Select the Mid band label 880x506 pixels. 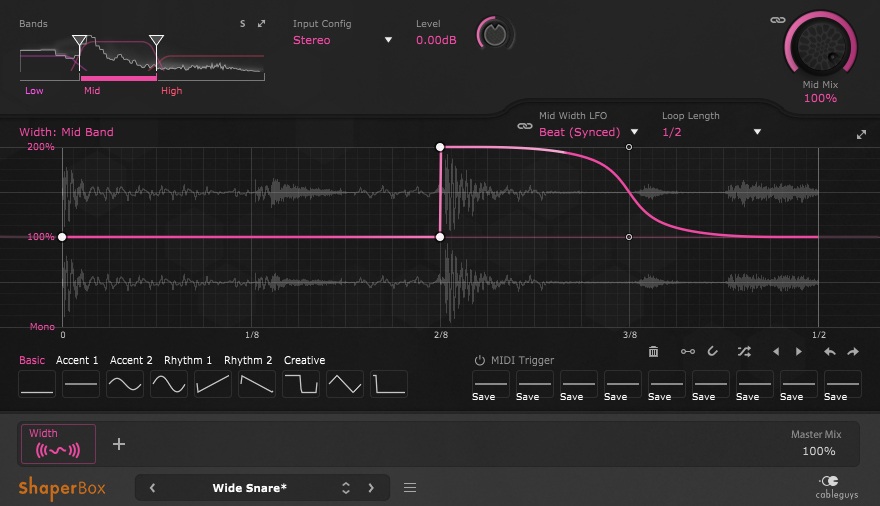[92, 91]
